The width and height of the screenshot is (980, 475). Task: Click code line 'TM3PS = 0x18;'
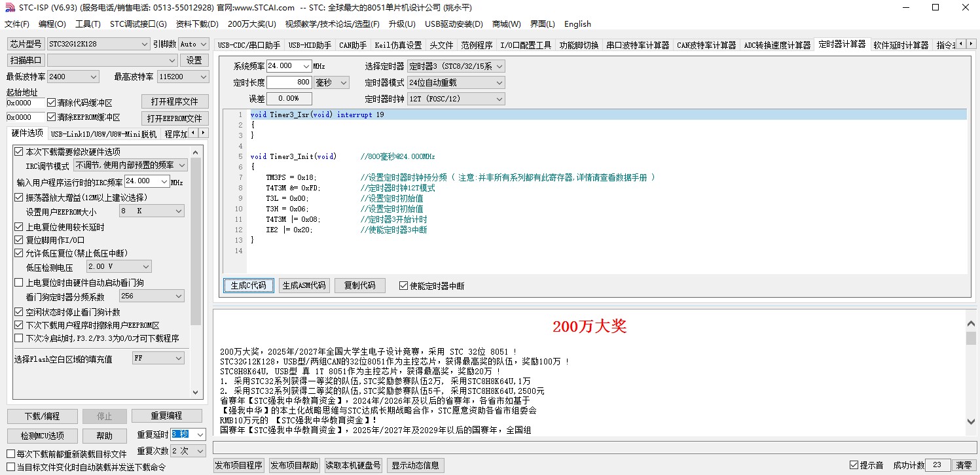(291, 177)
